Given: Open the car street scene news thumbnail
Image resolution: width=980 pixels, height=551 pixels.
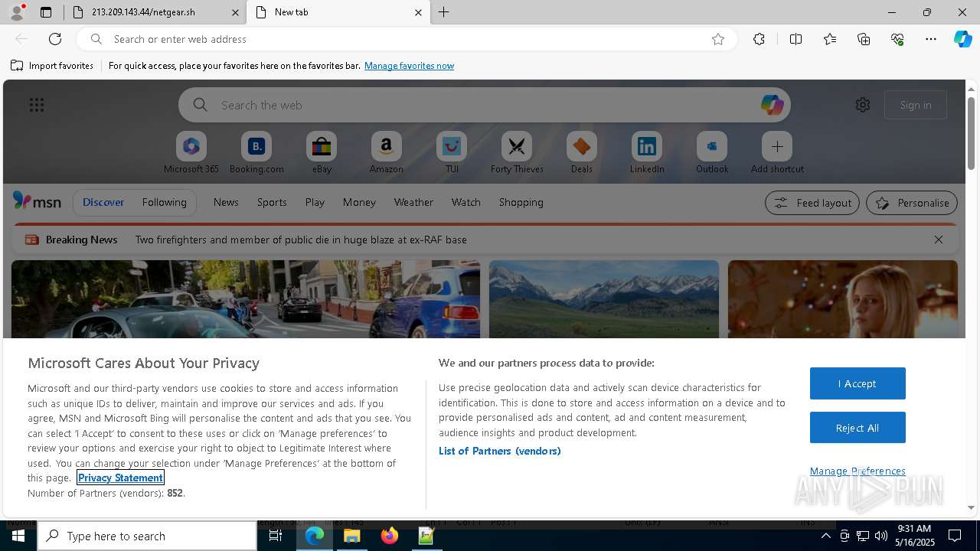Looking at the screenshot, I should (246, 299).
